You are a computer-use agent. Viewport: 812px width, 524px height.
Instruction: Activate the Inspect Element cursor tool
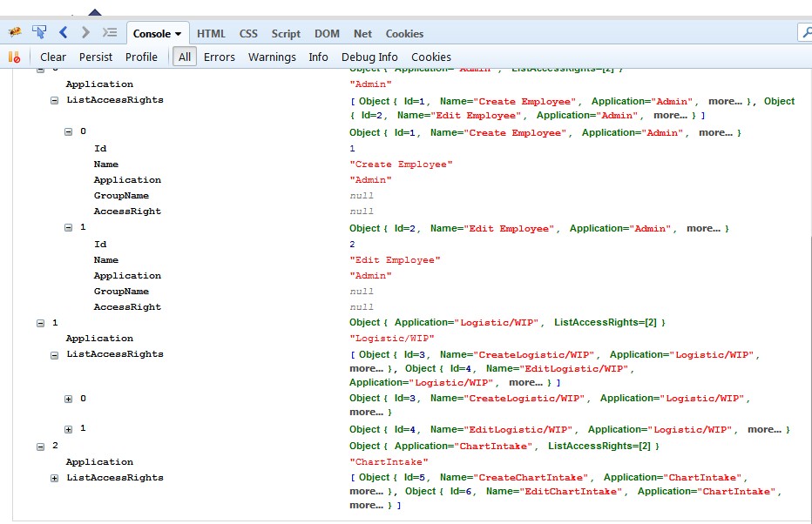[x=38, y=32]
